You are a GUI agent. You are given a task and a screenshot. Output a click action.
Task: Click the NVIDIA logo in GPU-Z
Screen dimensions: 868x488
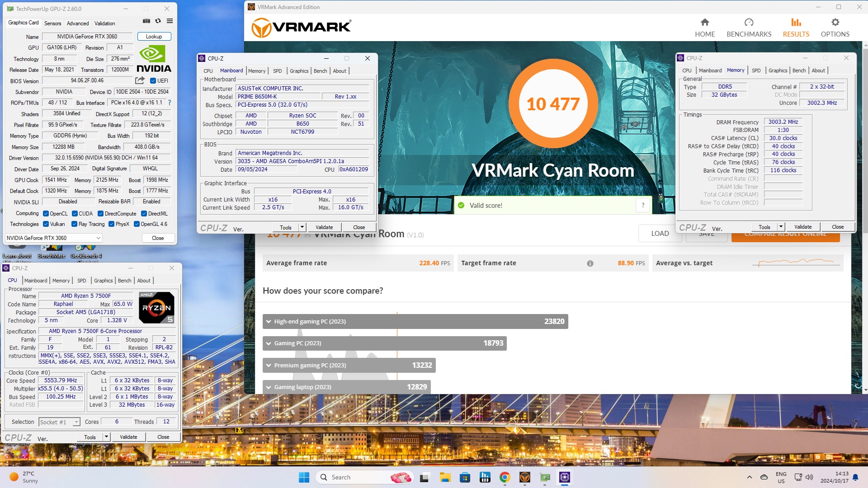154,59
